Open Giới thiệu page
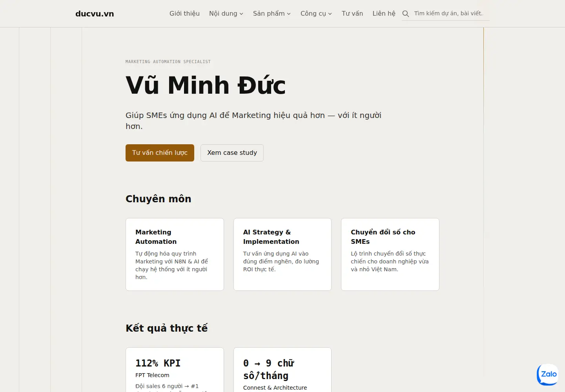565x392 pixels. coord(184,13)
